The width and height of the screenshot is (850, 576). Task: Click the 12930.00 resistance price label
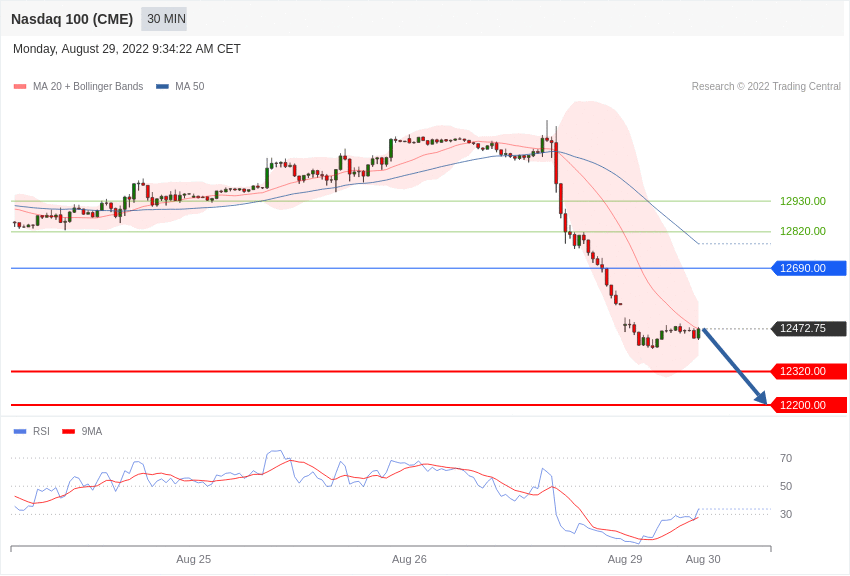coord(802,201)
